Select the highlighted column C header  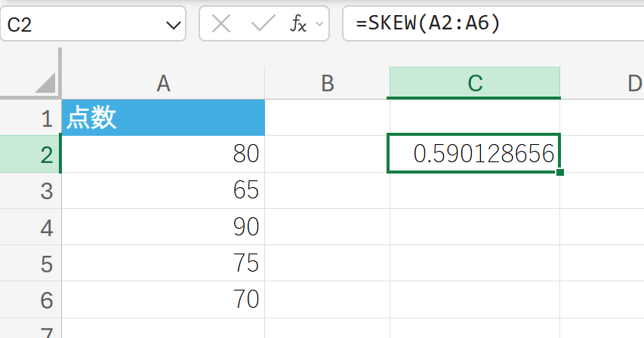[474, 83]
